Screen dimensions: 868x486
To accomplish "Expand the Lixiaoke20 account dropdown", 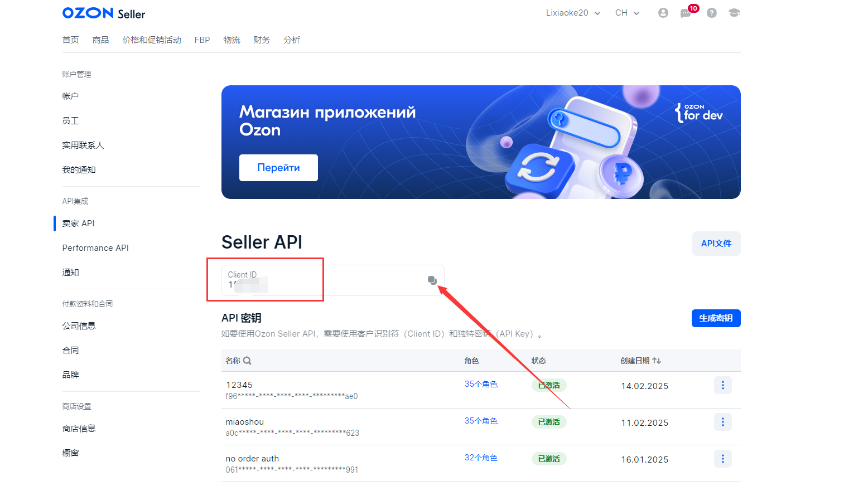I will point(573,13).
